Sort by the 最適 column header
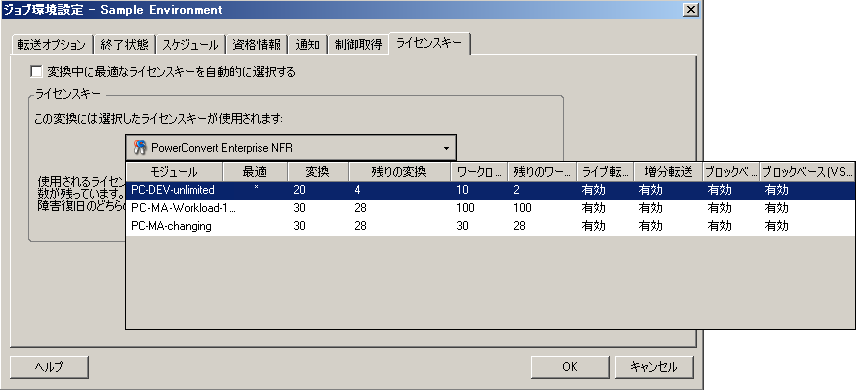This screenshot has width=856, height=390. pyautogui.click(x=255, y=172)
